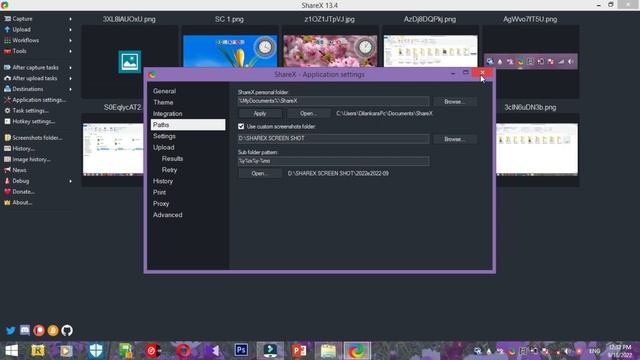Expand the Debug submenu arrow
The image size is (640, 360).
click(x=71, y=181)
